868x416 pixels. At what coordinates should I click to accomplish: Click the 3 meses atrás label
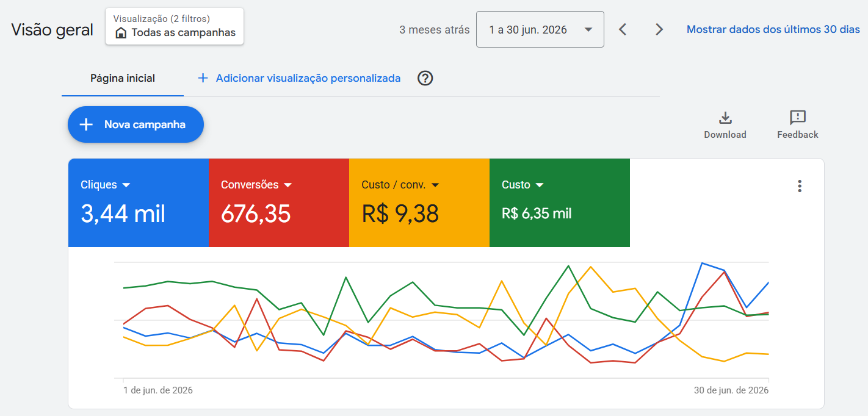[435, 29]
